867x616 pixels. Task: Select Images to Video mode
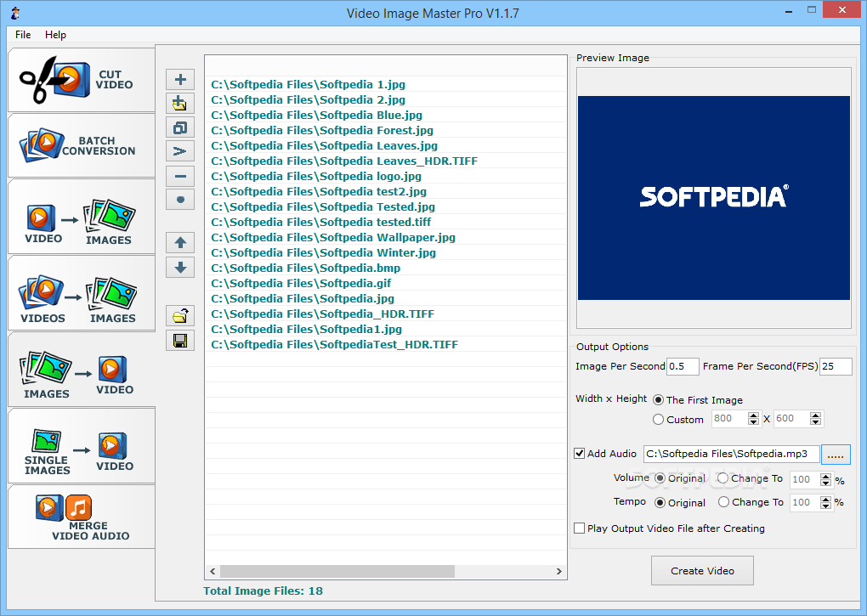pyautogui.click(x=82, y=370)
